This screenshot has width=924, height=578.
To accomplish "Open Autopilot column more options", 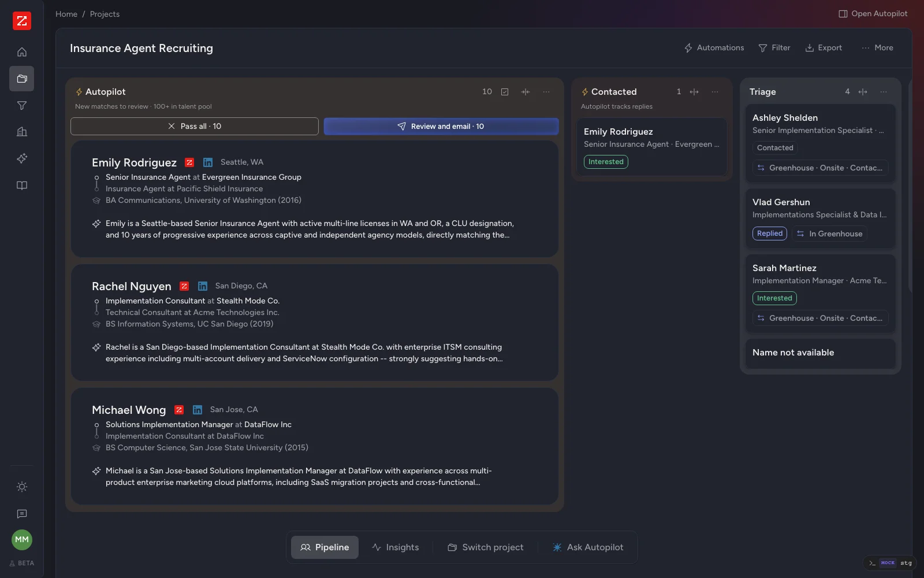I will [546, 92].
